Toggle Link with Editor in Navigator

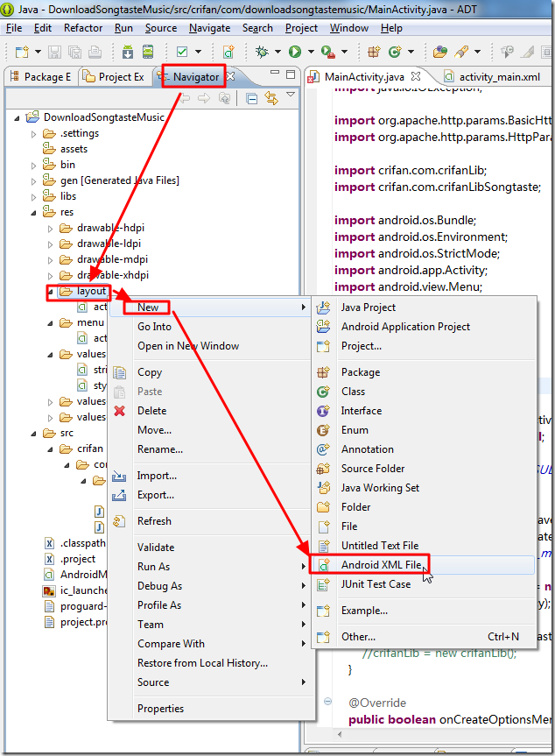click(x=271, y=99)
